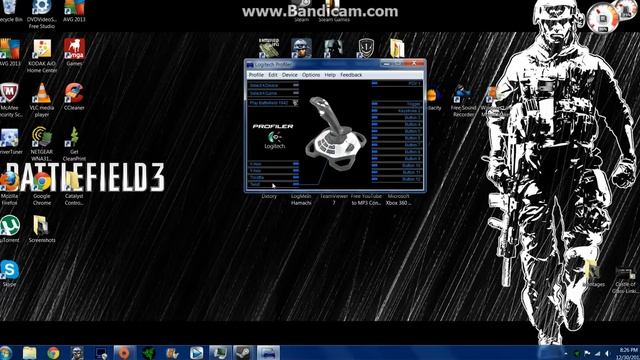Viewport: 640px width, 360px height.
Task: Select the Dxtory shortcut label
Action: [269, 196]
